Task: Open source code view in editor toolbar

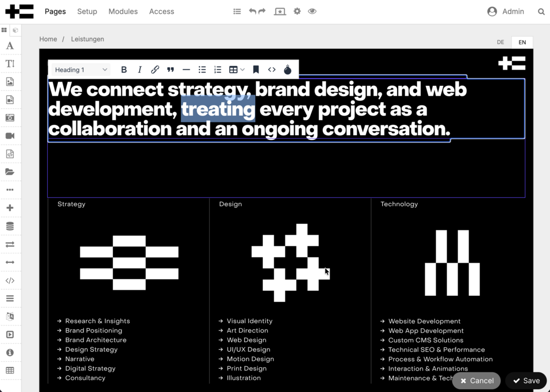Action: [272, 70]
